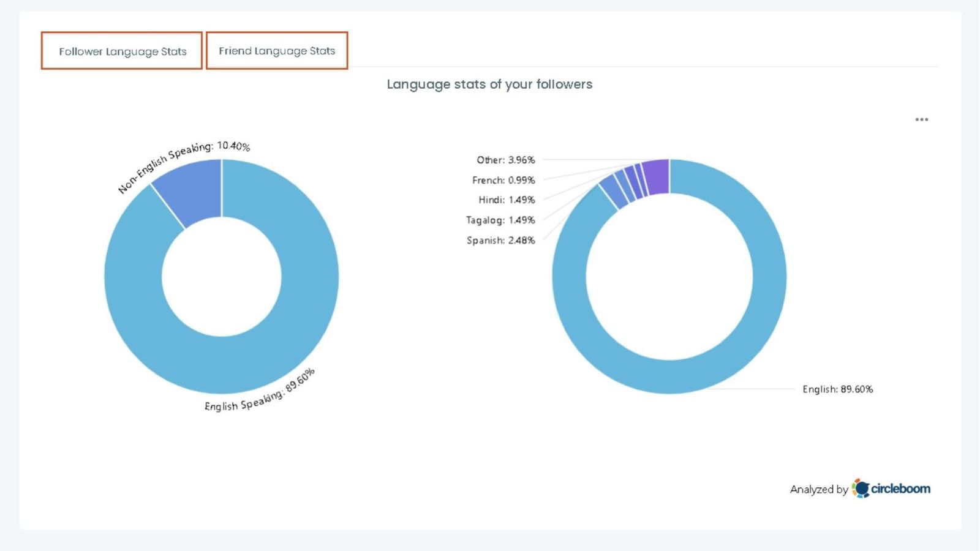Open the chart options three-dot menu
980x551 pixels.
tap(921, 119)
